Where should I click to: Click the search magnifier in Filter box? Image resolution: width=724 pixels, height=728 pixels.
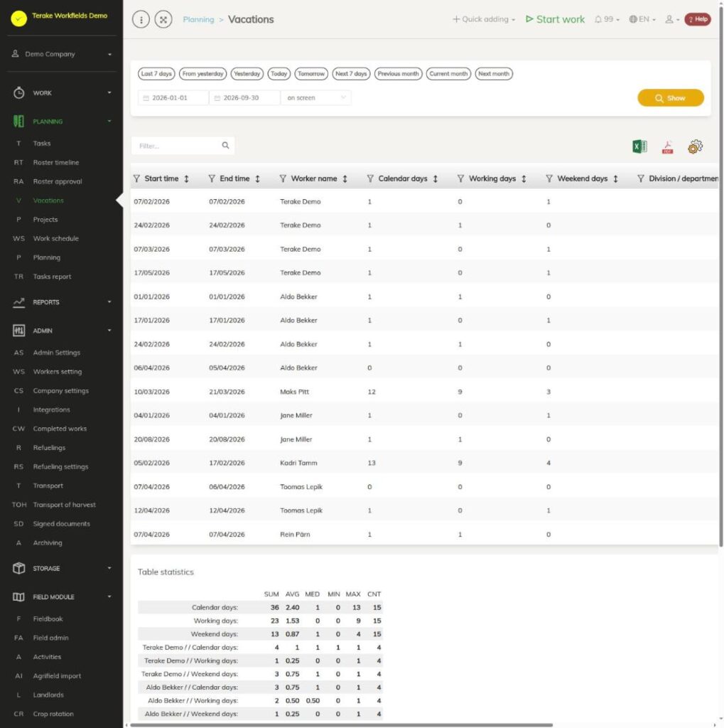click(x=225, y=146)
